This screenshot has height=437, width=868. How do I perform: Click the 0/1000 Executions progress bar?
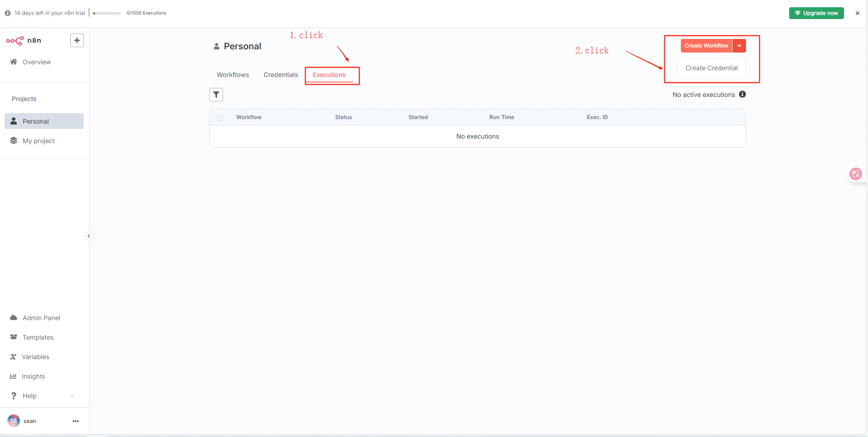(x=107, y=13)
